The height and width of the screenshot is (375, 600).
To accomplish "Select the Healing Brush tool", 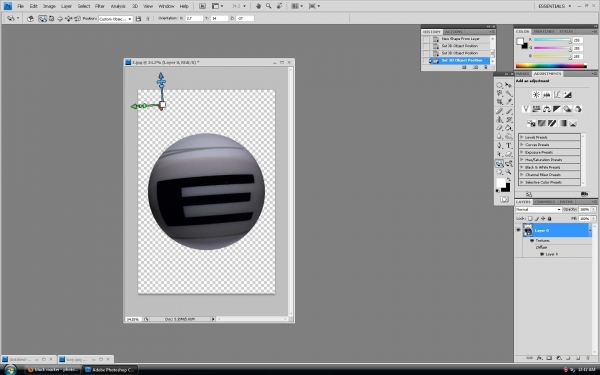I will point(499,111).
